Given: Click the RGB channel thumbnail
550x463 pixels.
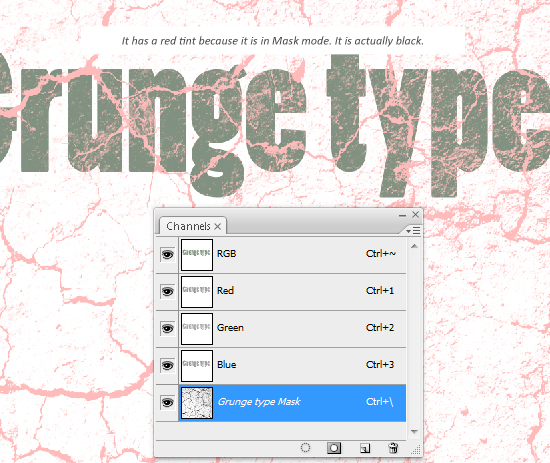Looking at the screenshot, I should pyautogui.click(x=197, y=255).
